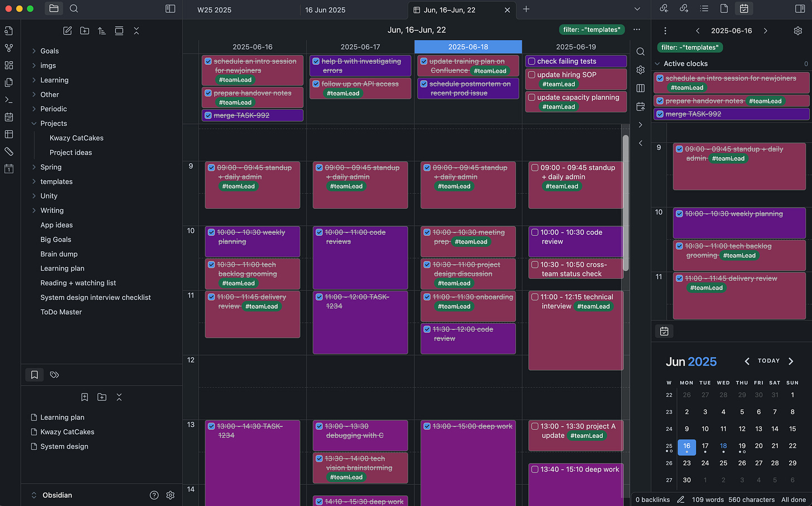Go to the previous day 2025-06-16 arrow
The image size is (812, 506).
tap(698, 31)
